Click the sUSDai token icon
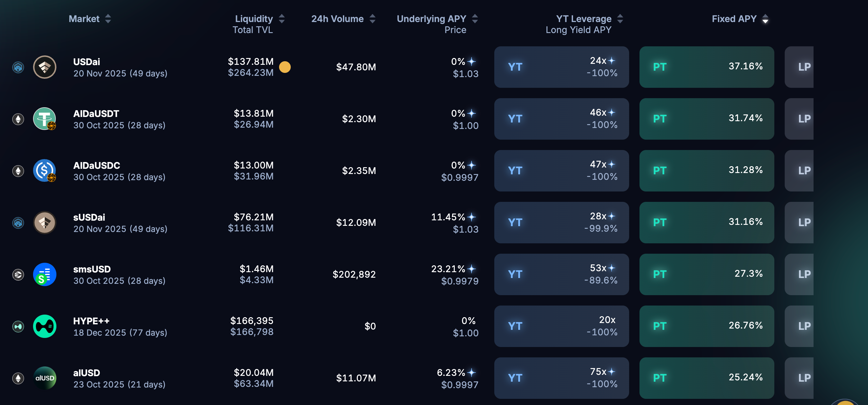Screen dimensions: 868x405 pyautogui.click(x=44, y=222)
